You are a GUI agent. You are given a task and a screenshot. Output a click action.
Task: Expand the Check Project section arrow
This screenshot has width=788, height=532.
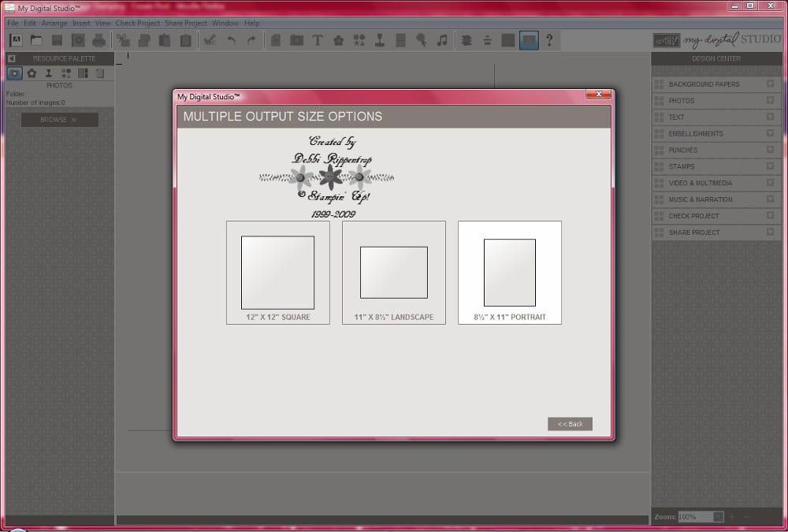pos(770,216)
